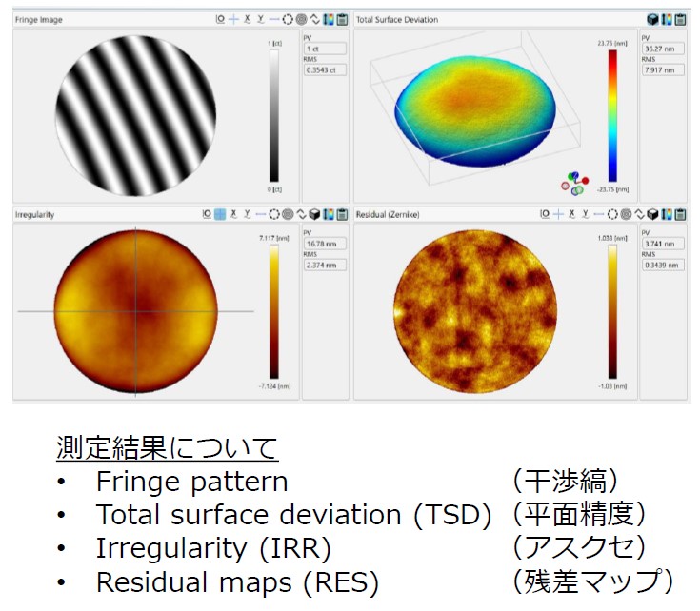Image resolution: width=700 pixels, height=611 pixels.
Task: Click horizontal line tool in Irregularity panel
Action: click(261, 214)
